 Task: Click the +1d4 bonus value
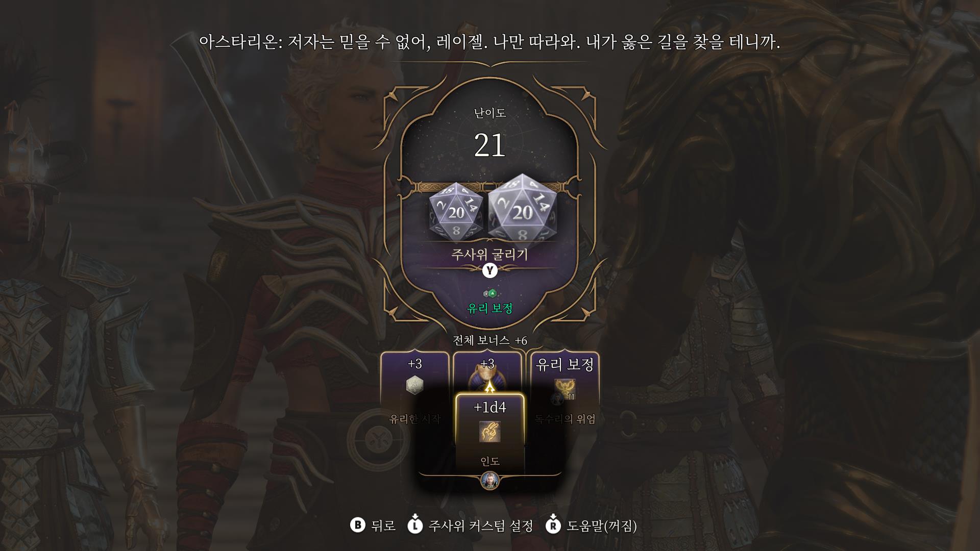pos(490,407)
